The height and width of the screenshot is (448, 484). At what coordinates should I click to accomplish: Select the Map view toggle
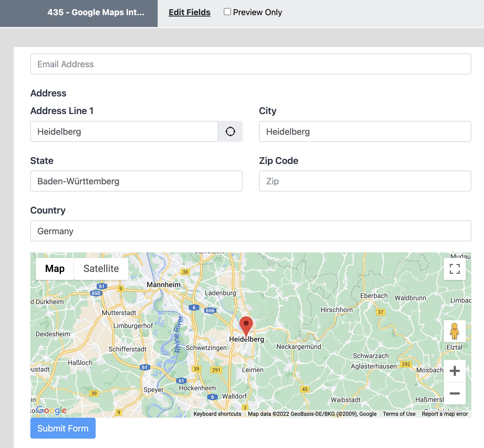click(55, 268)
